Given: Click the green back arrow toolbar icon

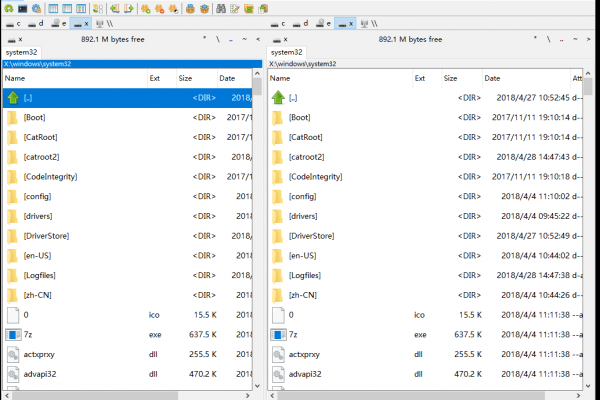Looking at the screenshot, I should click(116, 8).
